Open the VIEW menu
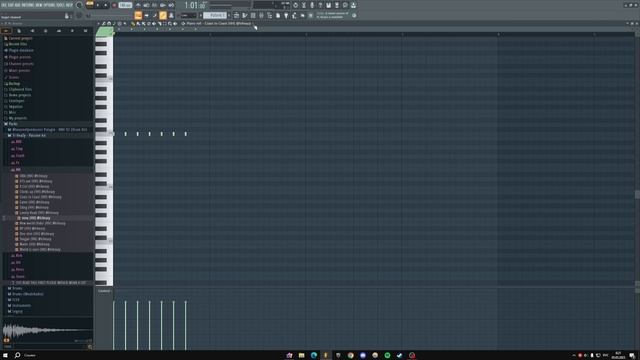 (38, 5)
